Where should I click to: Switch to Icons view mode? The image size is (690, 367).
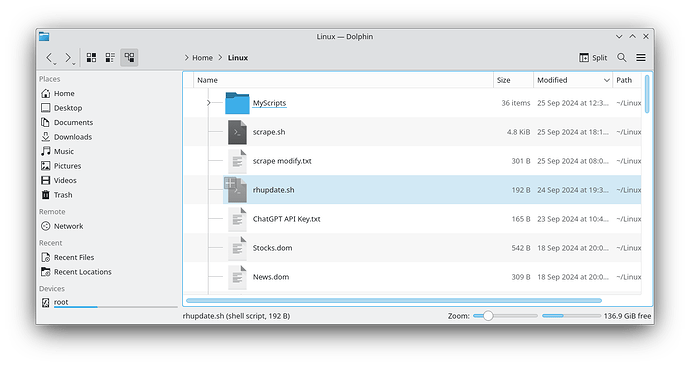tap(92, 58)
